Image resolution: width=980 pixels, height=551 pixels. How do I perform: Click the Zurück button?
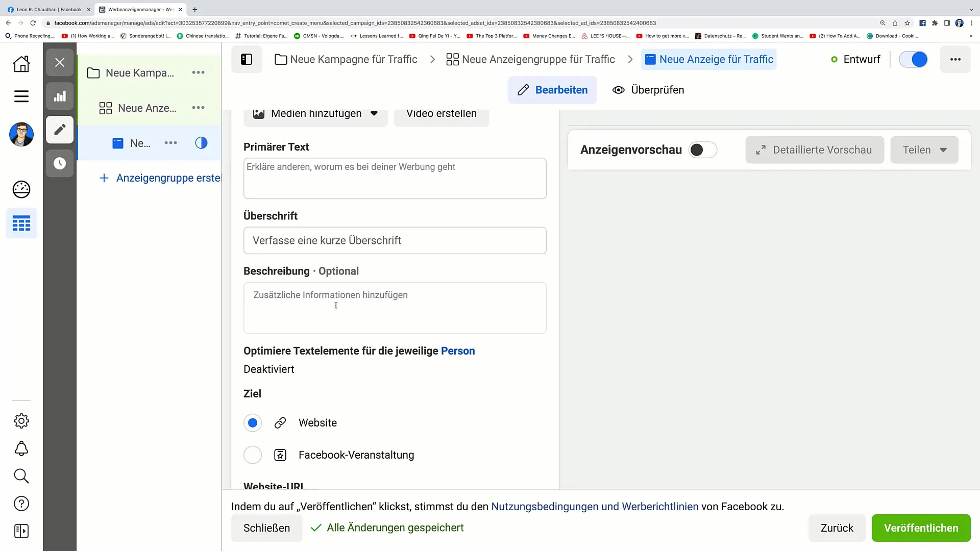(x=837, y=528)
